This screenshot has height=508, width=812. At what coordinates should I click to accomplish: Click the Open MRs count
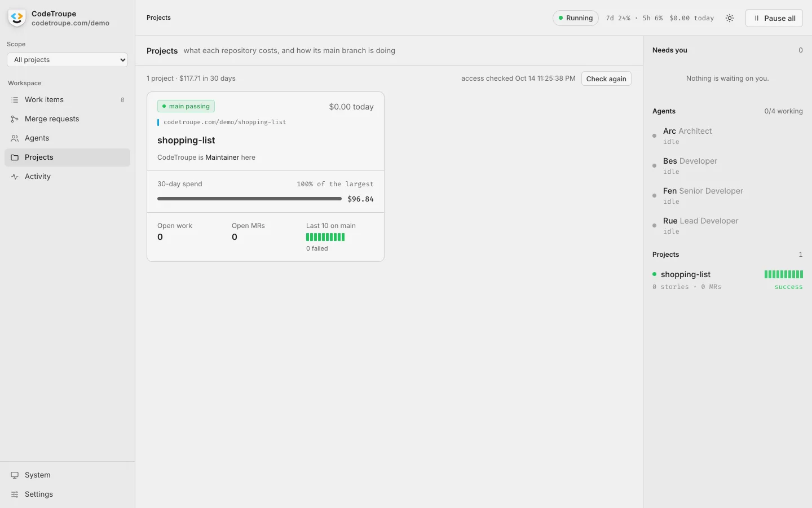235,237
